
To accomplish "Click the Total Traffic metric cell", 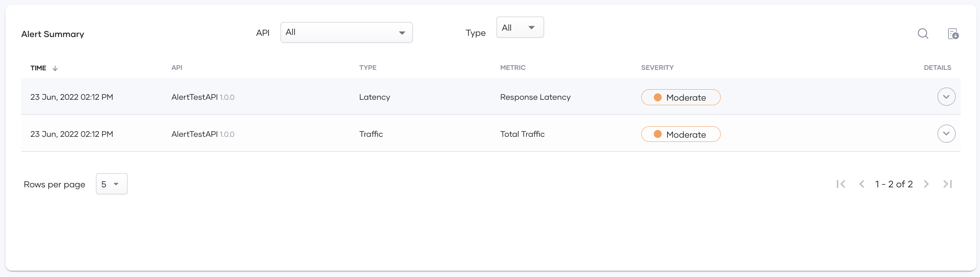I will coord(522,134).
